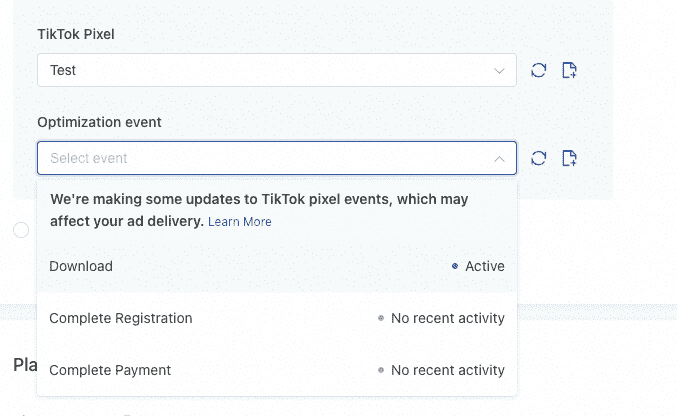Click No recent activity beside Complete Payment
677x416 pixels.
click(441, 370)
